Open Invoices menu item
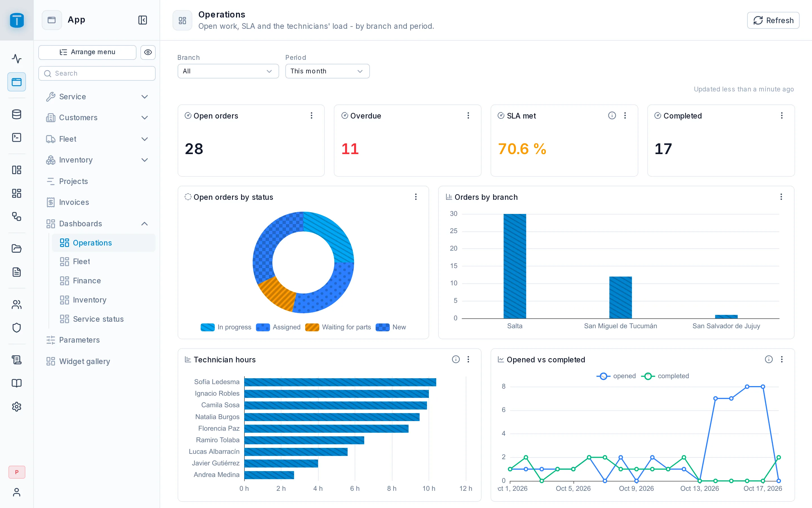 pos(97,202)
